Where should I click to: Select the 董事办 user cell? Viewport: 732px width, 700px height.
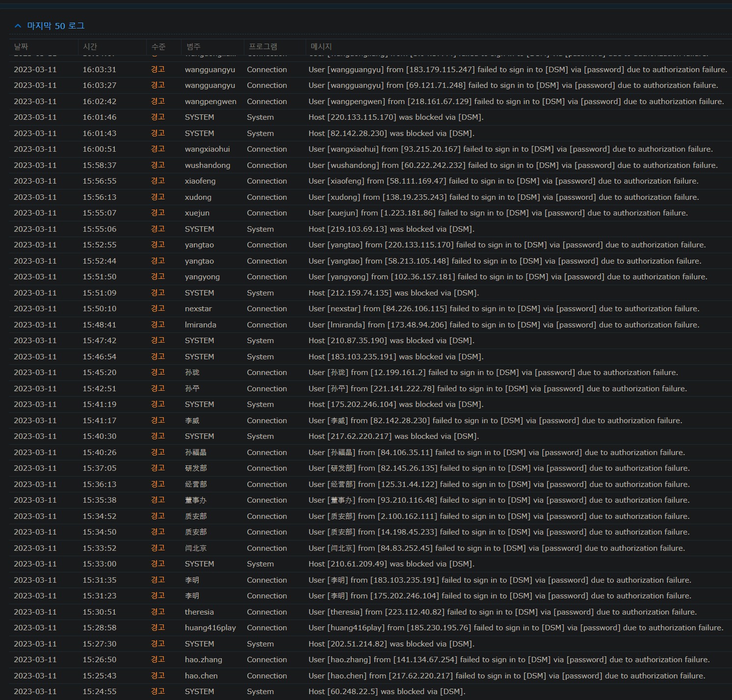click(x=196, y=500)
